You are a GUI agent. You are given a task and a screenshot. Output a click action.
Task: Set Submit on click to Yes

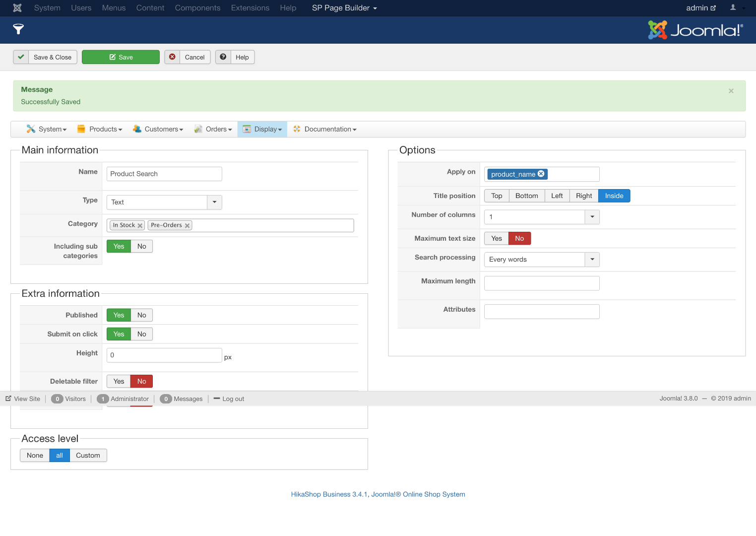119,334
